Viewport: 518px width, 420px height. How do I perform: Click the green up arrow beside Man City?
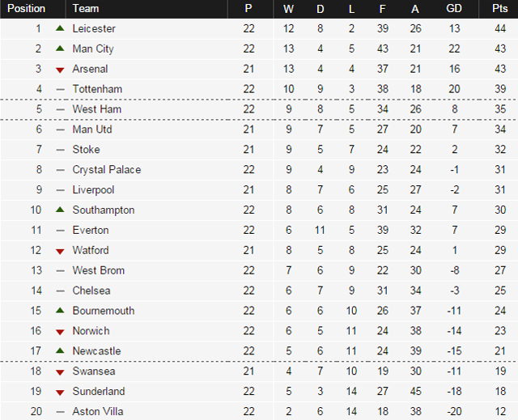pyautogui.click(x=60, y=49)
